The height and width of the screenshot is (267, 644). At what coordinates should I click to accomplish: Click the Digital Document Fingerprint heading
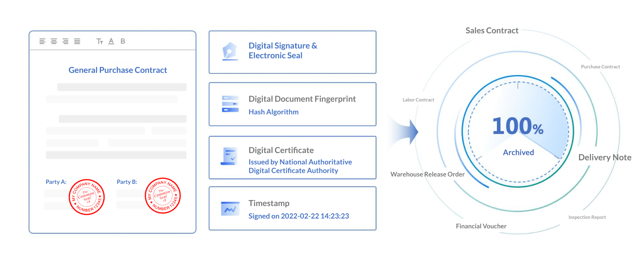point(302,99)
